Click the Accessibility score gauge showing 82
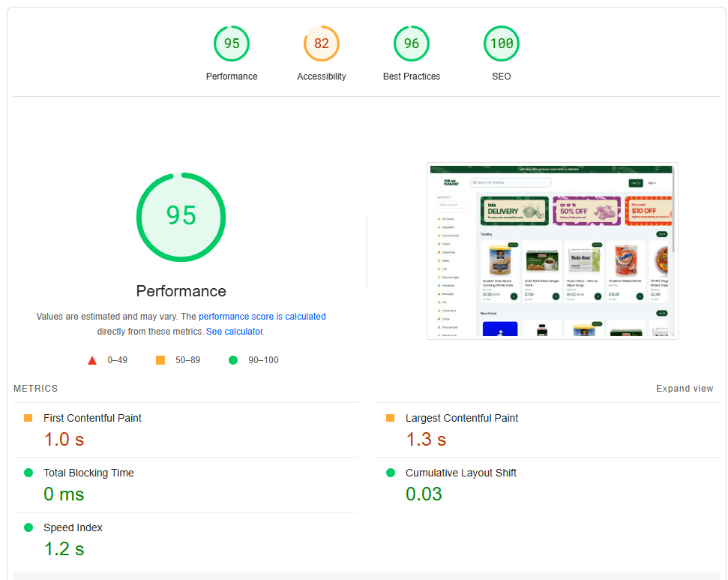Screen dimensions: 728x580 pos(321,44)
